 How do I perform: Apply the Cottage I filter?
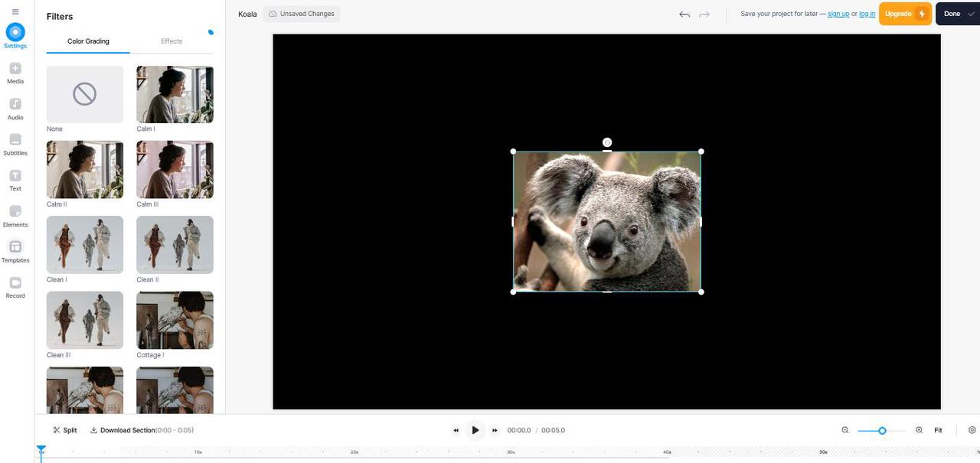tap(175, 320)
